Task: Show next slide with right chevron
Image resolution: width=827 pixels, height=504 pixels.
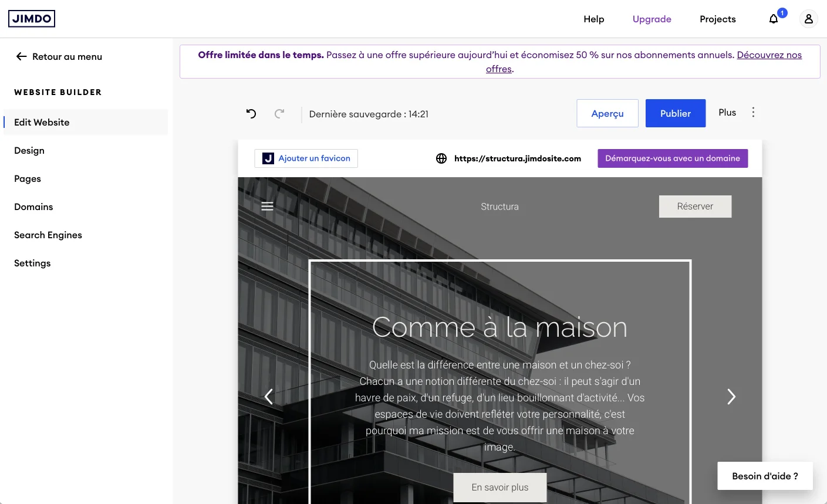Action: [731, 397]
